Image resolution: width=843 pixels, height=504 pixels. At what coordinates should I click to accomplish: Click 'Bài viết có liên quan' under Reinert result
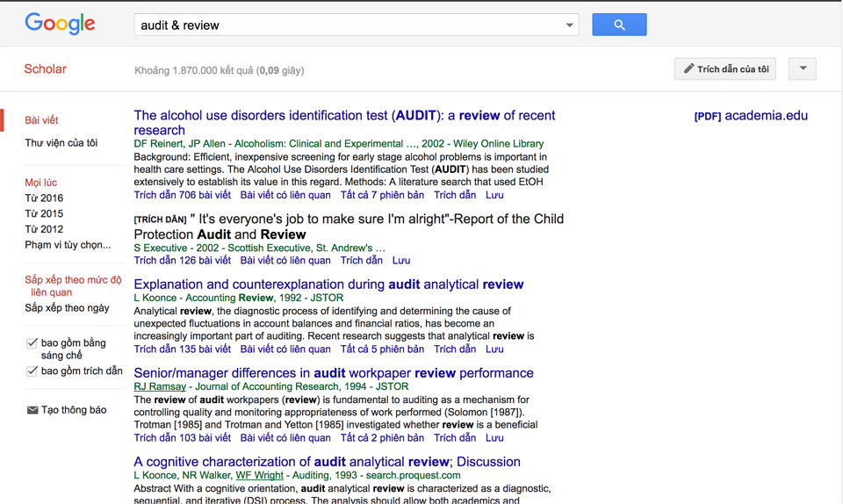285,195
